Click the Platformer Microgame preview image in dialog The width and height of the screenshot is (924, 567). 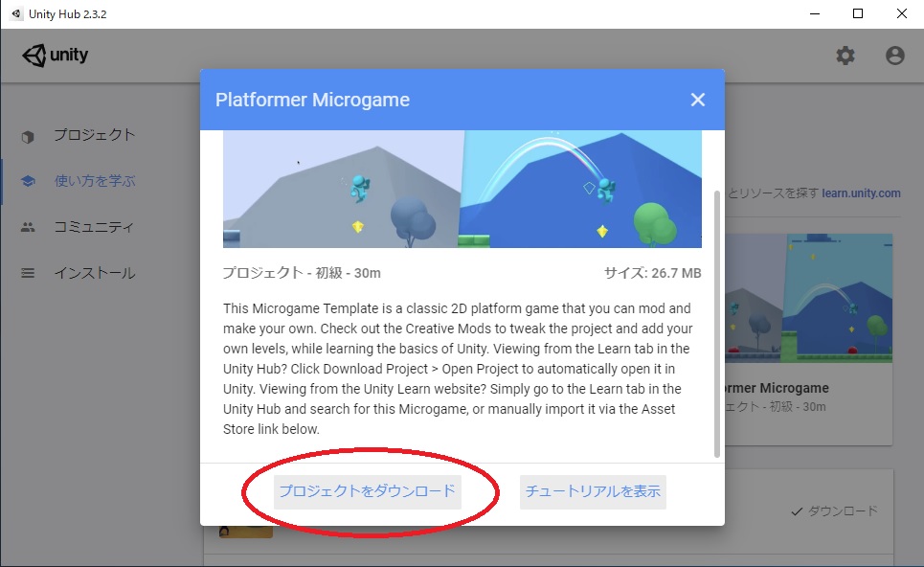click(x=462, y=190)
